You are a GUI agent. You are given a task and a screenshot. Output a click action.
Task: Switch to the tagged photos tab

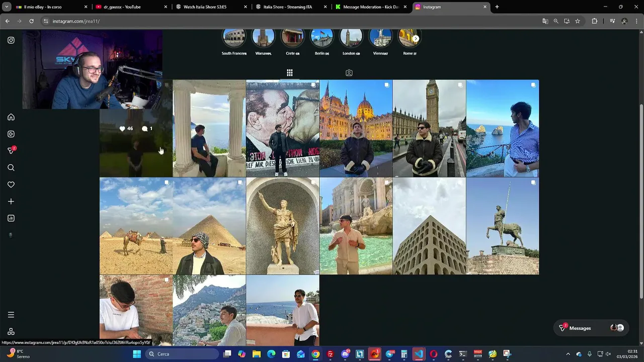click(x=349, y=73)
